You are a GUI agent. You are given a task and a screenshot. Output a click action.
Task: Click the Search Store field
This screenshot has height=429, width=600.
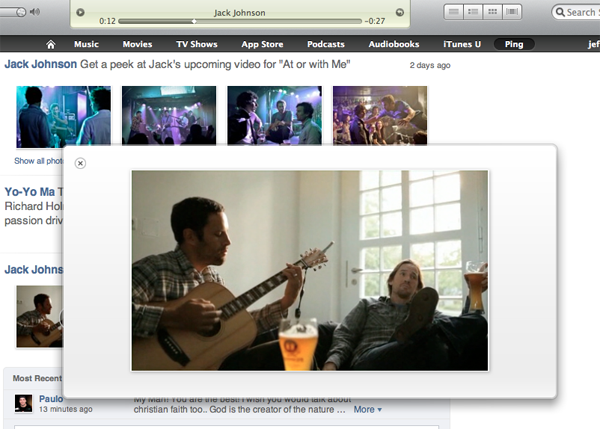point(578,12)
